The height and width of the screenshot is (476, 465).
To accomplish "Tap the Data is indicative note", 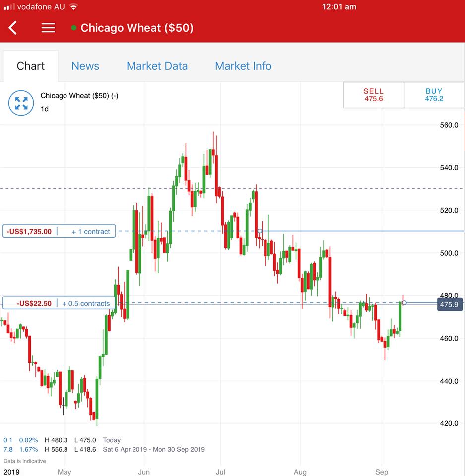I will [25, 461].
